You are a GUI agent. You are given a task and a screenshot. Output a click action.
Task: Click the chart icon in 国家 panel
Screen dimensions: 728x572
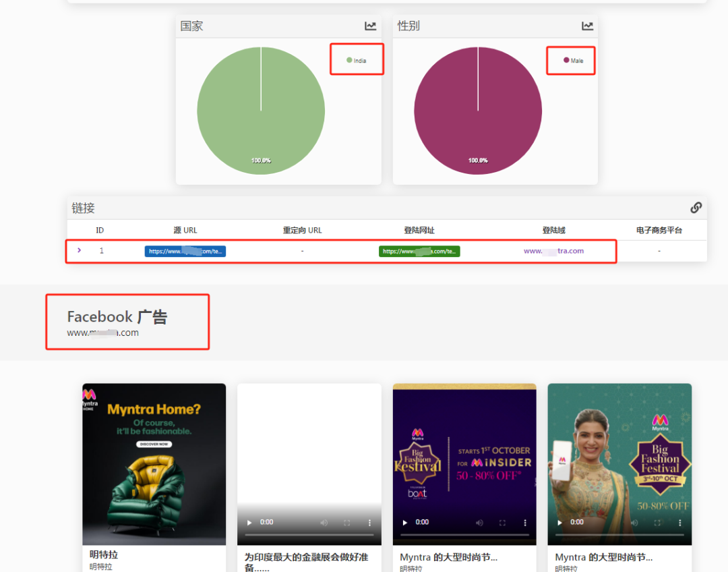(371, 26)
